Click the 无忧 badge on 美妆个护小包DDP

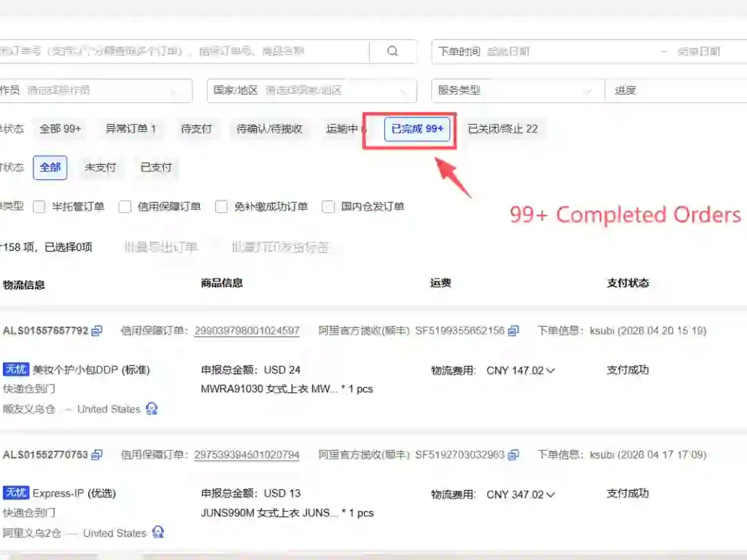16,370
